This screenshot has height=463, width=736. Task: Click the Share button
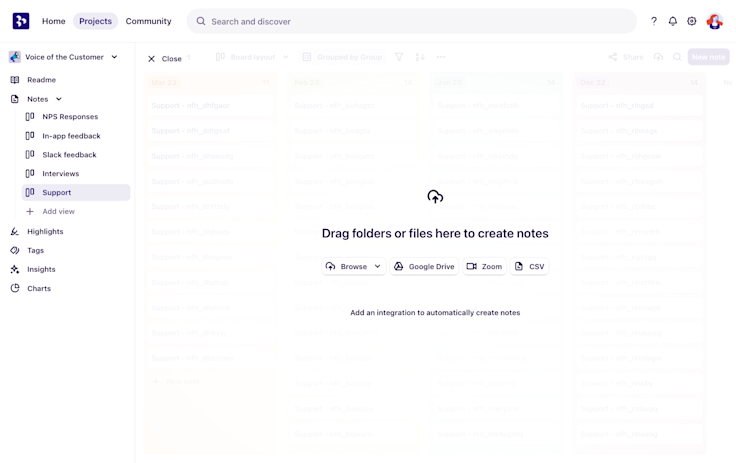[x=626, y=57]
